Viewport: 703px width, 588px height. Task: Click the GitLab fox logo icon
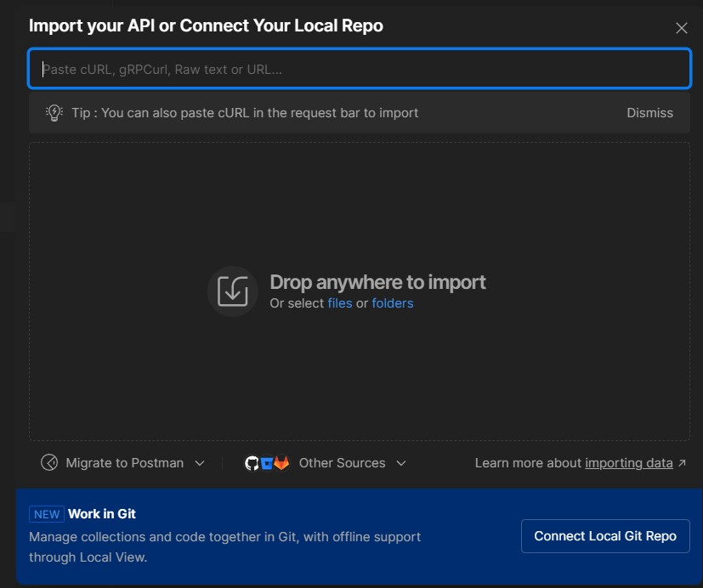[x=281, y=463]
